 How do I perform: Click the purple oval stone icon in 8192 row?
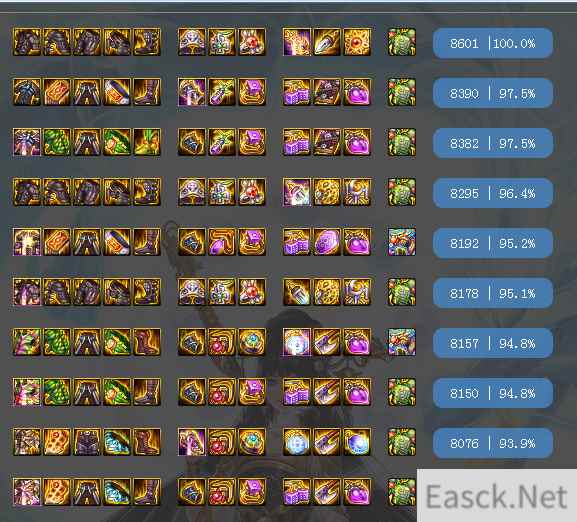pos(327,242)
